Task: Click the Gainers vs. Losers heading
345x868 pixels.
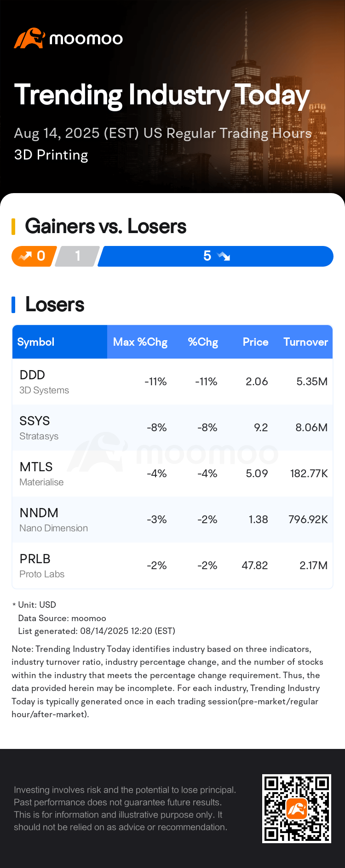Action: [x=106, y=226]
